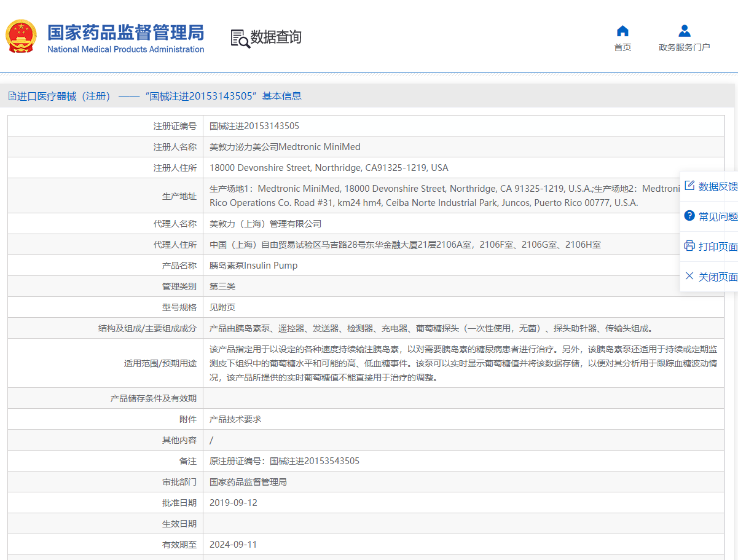Click the 备注 row label
This screenshot has height=560, width=738.
click(188, 461)
